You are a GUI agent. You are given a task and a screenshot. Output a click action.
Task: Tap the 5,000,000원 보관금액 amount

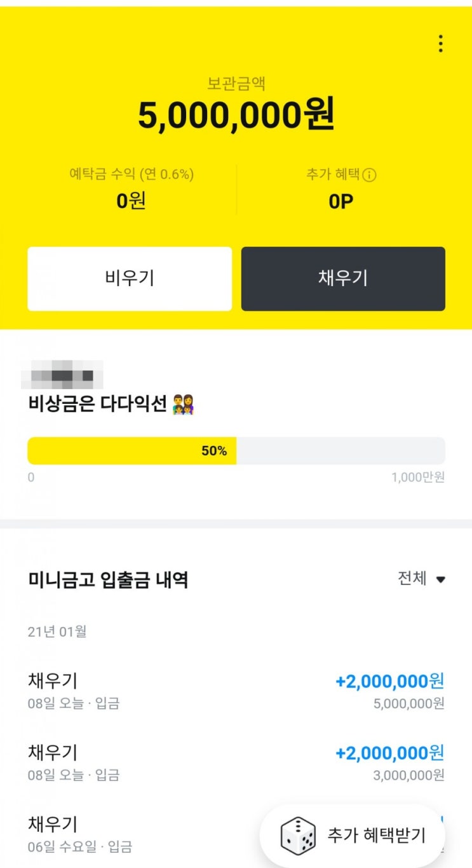click(x=236, y=116)
